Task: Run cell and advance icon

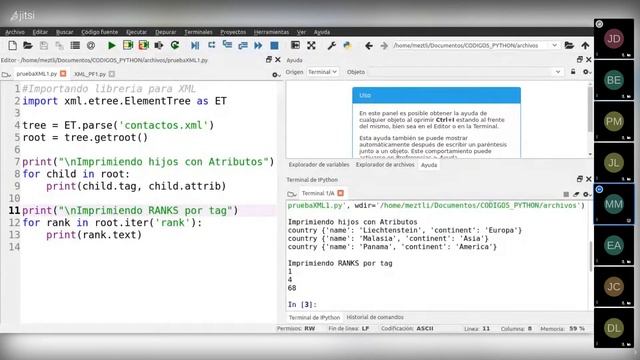Action: tap(143, 45)
